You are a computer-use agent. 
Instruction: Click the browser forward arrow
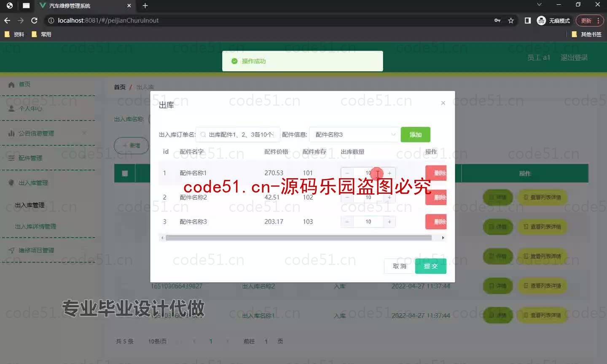tap(21, 20)
